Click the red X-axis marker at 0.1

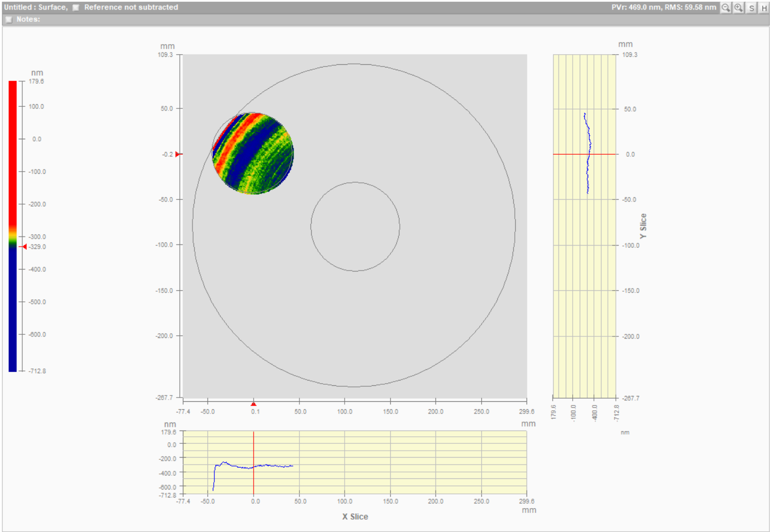tap(254, 404)
